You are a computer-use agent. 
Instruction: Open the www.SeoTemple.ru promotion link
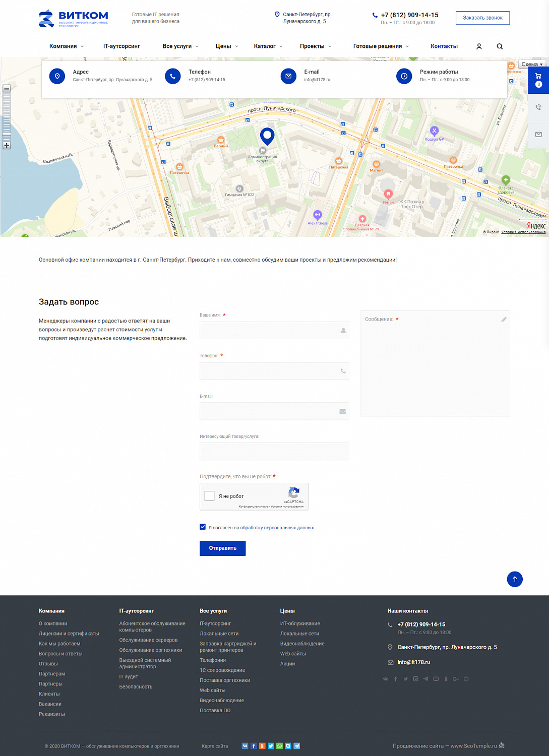tap(473, 746)
